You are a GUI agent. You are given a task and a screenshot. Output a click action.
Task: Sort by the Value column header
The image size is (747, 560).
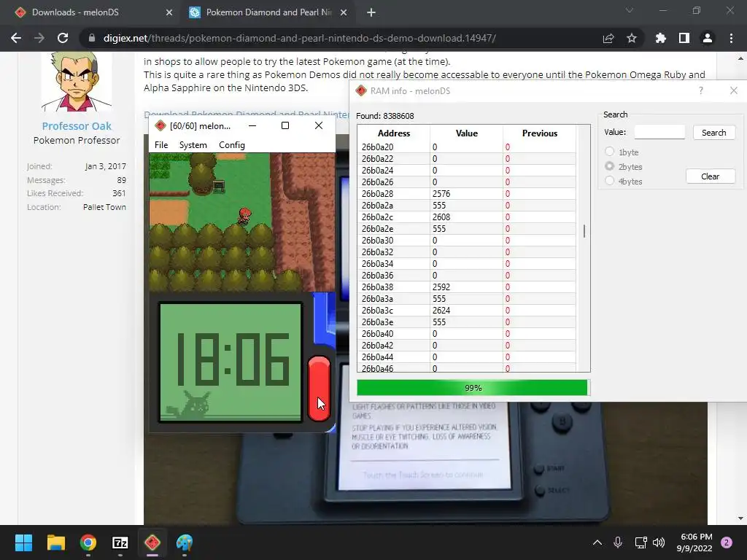(x=466, y=133)
